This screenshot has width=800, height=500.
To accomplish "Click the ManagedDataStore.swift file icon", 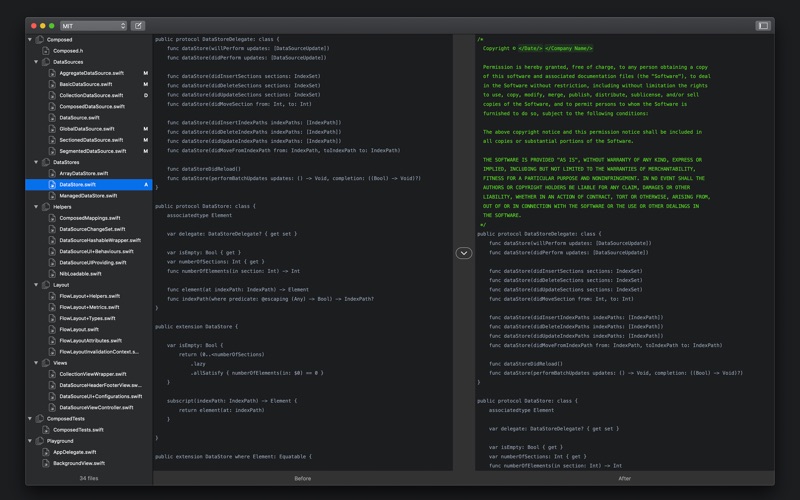I will pos(52,195).
